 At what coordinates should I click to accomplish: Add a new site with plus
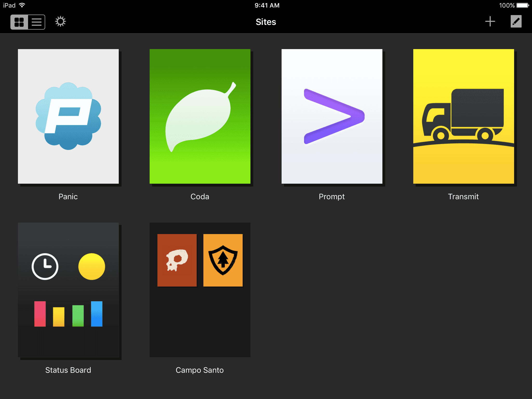[x=490, y=22]
